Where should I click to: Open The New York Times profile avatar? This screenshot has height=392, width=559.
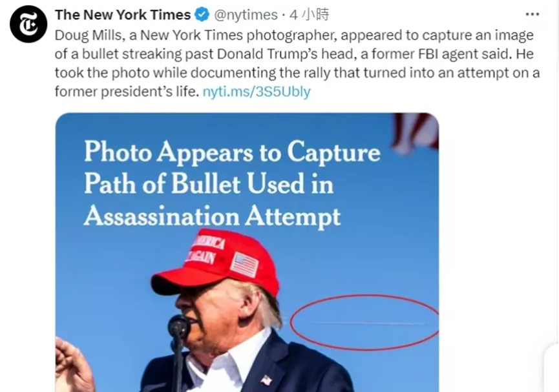click(x=28, y=25)
